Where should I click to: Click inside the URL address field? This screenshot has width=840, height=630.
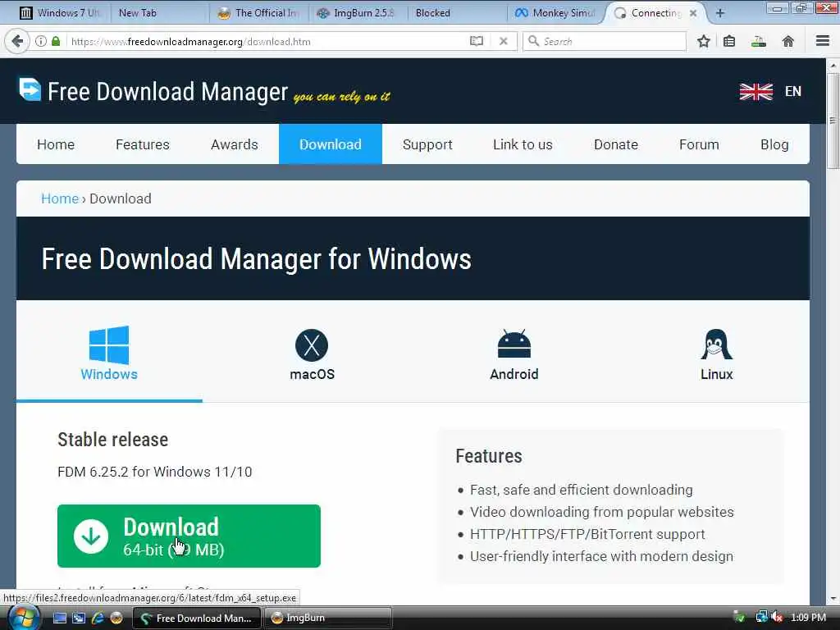[x=268, y=41]
